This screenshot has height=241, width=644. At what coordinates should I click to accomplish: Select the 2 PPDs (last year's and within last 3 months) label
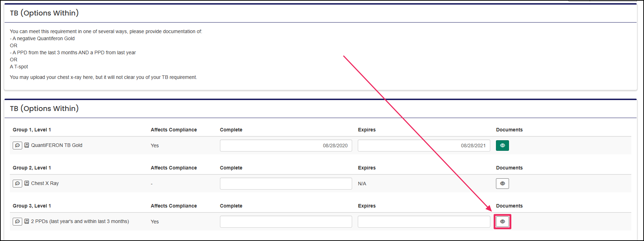tap(80, 221)
